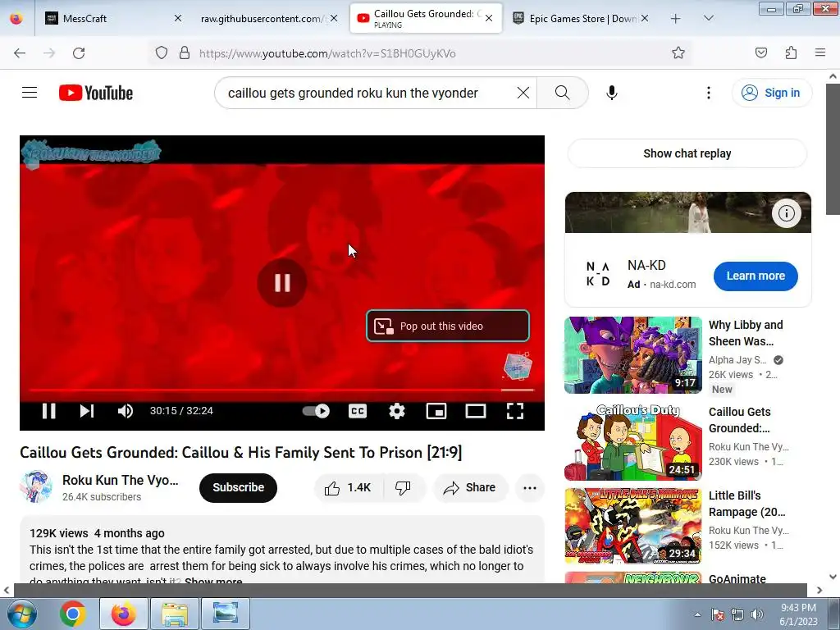Screen dimensions: 840x630
Task: List all tabs with the chevron
Action: coord(708,18)
